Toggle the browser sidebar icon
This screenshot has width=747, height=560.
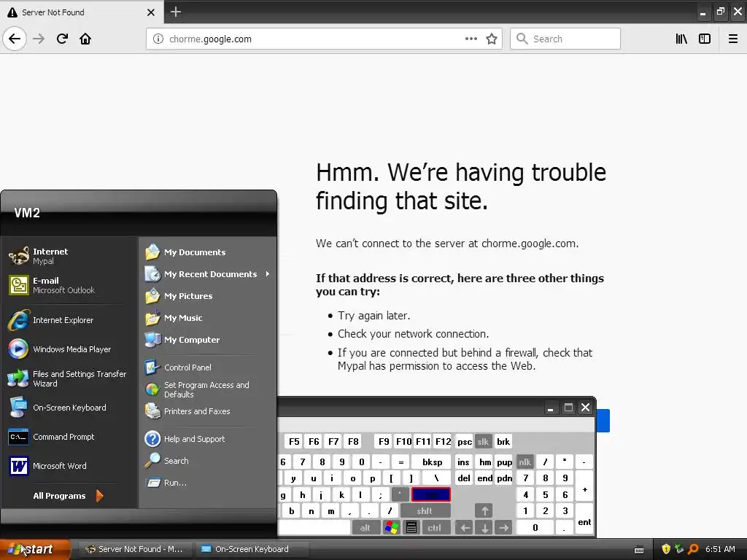[705, 39]
